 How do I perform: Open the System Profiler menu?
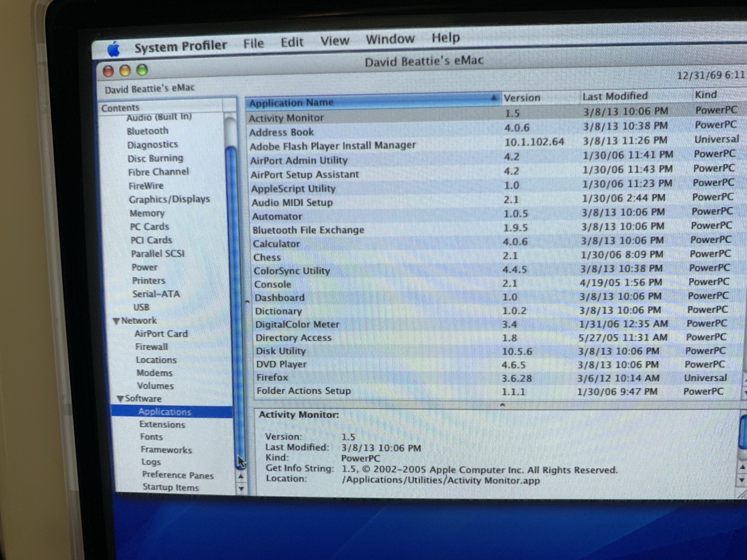tap(181, 46)
